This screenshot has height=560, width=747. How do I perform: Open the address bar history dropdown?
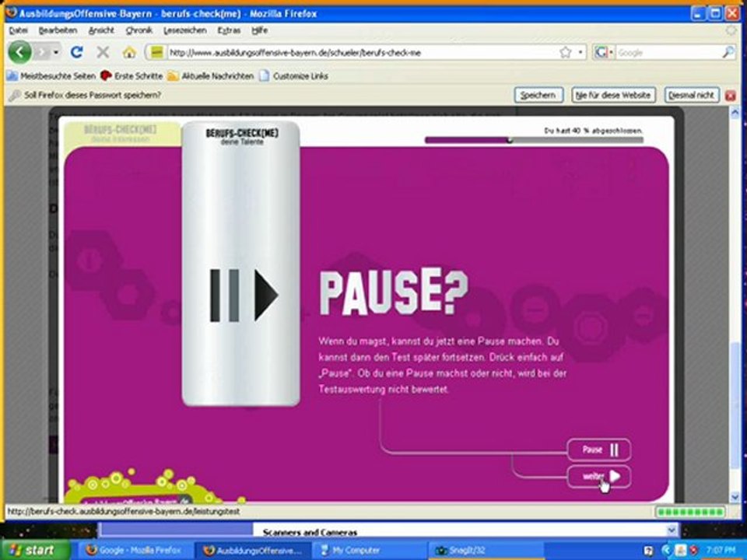pos(580,52)
